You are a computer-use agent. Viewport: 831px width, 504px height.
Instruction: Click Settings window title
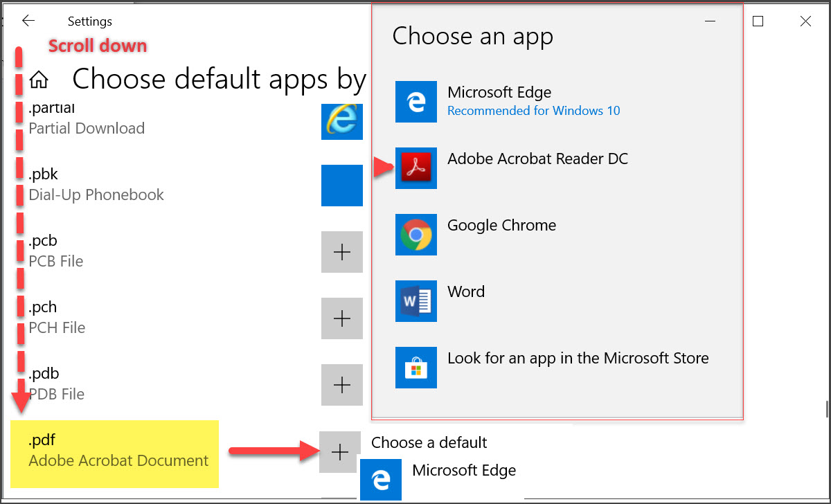tap(90, 22)
